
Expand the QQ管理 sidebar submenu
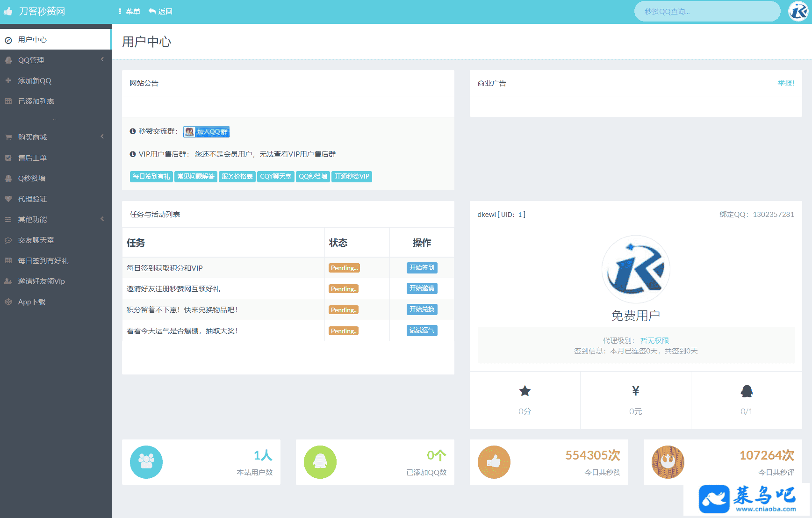tap(55, 60)
